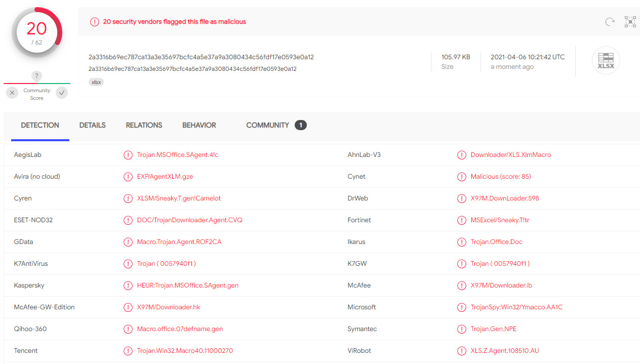Open the similar-file graph icon
640x364 pixels.
point(630,22)
